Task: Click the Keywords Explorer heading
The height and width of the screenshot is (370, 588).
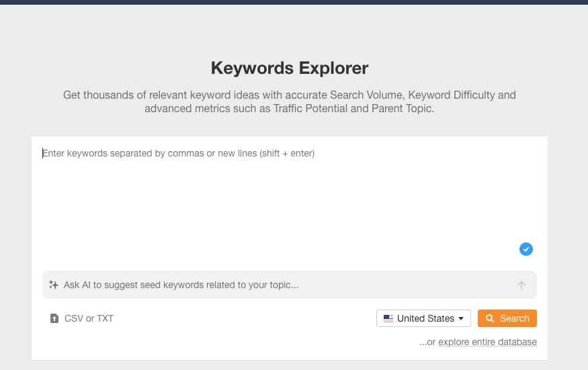Action: pyautogui.click(x=290, y=68)
